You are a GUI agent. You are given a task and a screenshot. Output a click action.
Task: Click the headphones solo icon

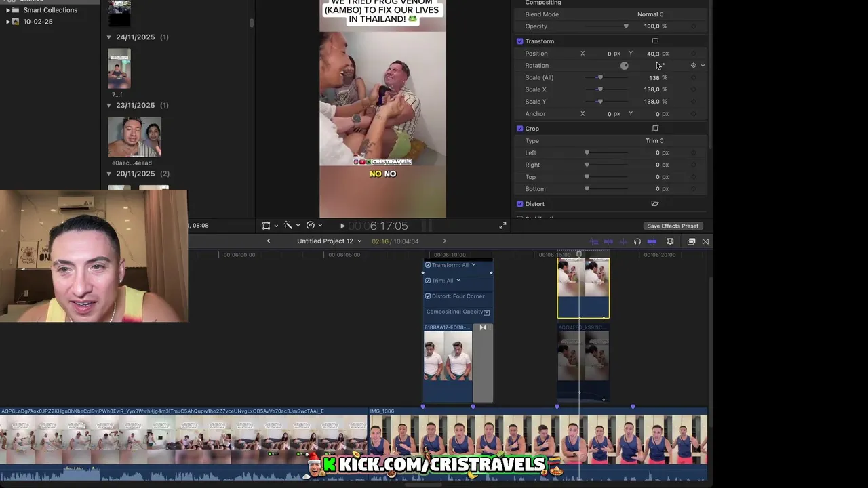point(637,241)
